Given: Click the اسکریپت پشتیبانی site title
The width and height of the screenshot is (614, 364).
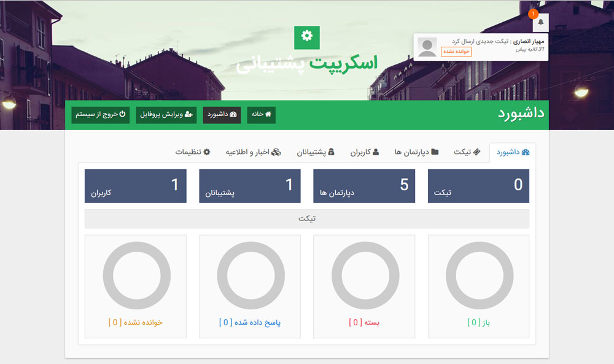Looking at the screenshot, I should pyautogui.click(x=307, y=64).
